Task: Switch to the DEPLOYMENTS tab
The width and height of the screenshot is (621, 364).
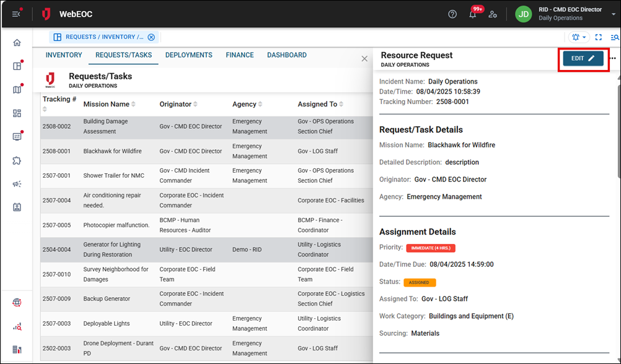Action: point(188,54)
